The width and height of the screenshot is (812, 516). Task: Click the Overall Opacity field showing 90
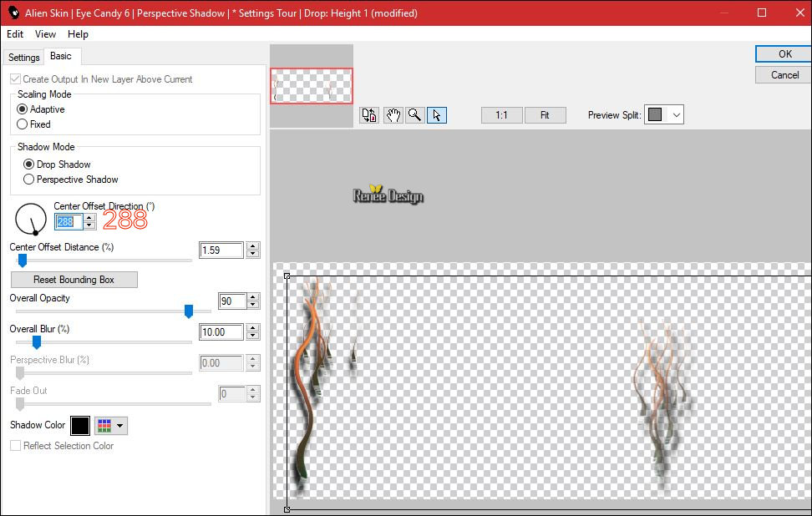pos(231,301)
